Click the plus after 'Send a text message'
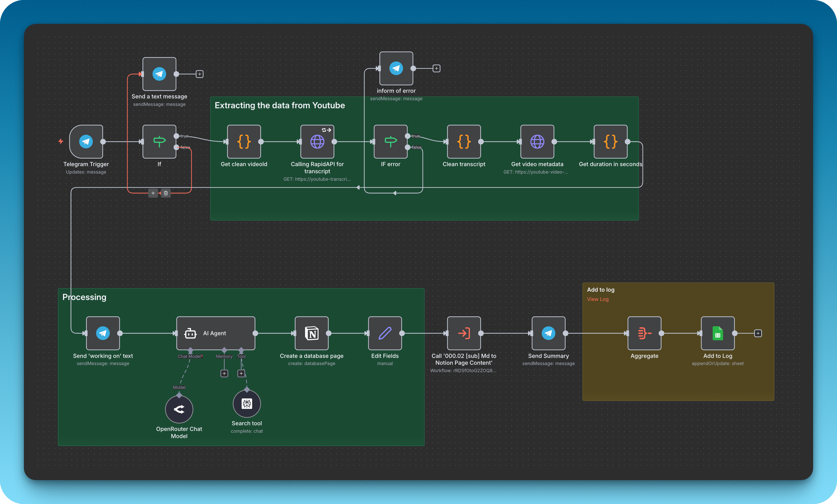 point(200,74)
